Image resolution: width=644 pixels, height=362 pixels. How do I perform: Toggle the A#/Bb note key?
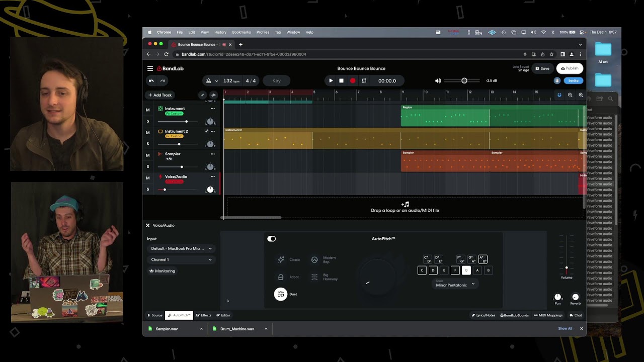(x=482, y=259)
